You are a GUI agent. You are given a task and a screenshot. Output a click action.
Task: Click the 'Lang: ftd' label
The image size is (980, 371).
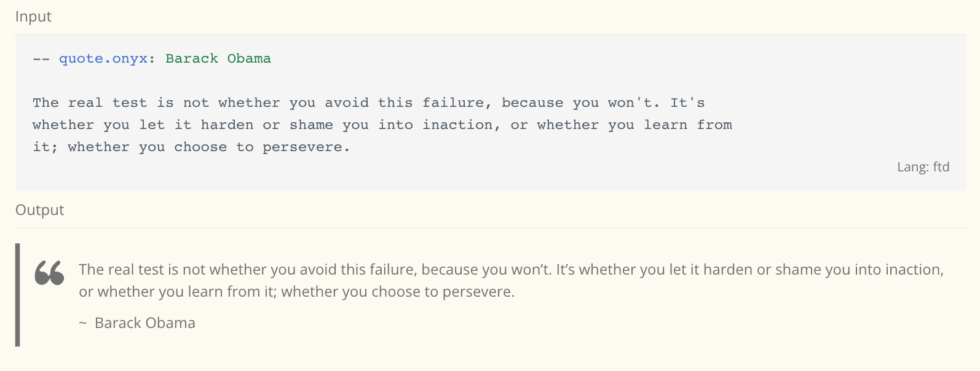pyautogui.click(x=923, y=167)
